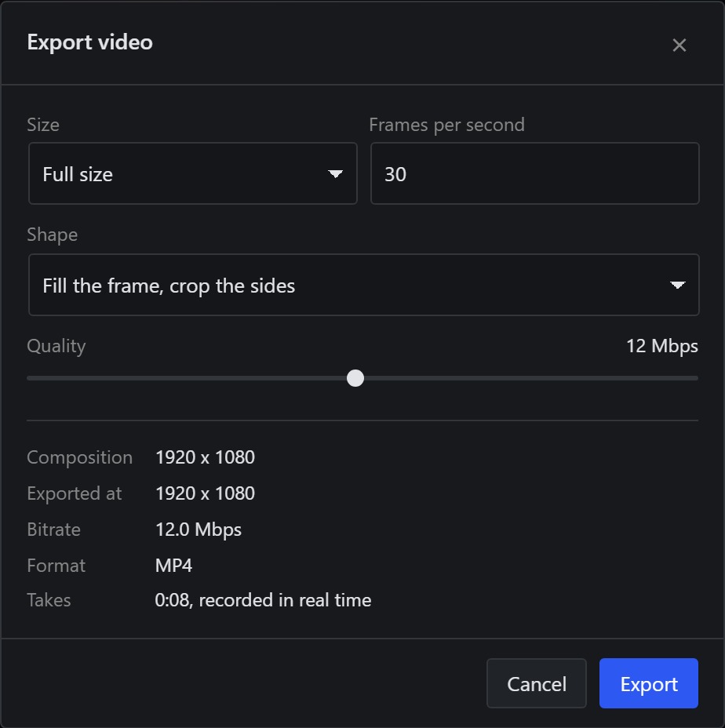
Task: Click the Composition label
Action: click(x=80, y=458)
